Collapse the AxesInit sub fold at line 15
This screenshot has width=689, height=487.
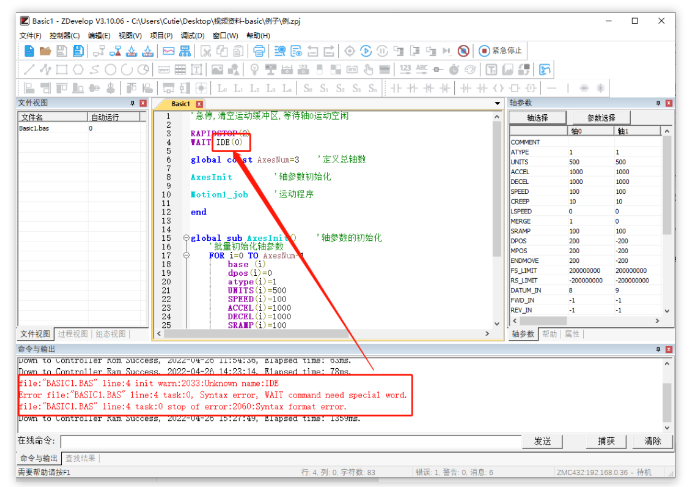(x=186, y=238)
